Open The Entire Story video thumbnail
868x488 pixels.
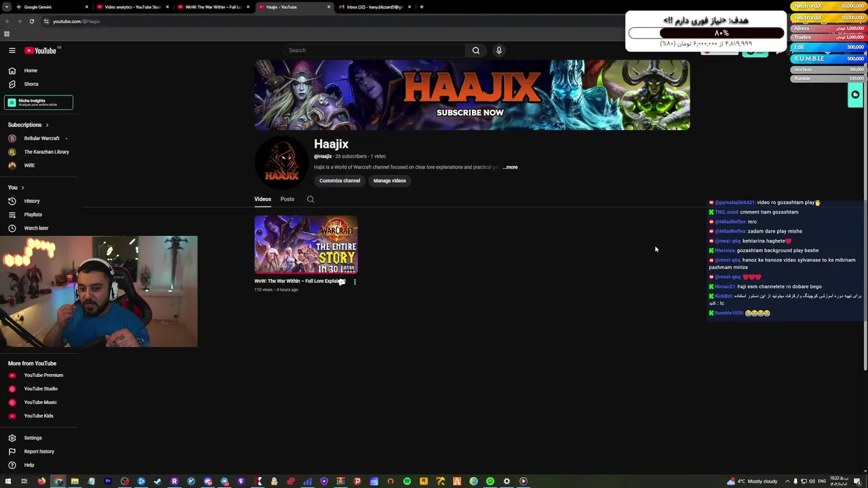[x=306, y=245]
